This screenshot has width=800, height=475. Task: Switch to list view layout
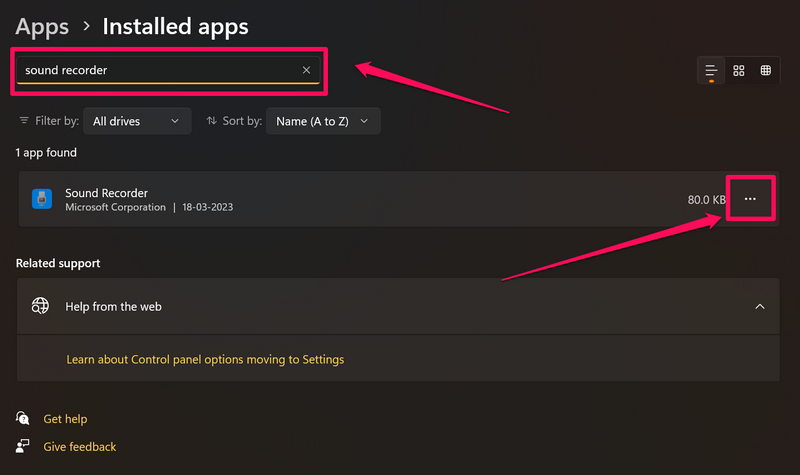pyautogui.click(x=711, y=70)
